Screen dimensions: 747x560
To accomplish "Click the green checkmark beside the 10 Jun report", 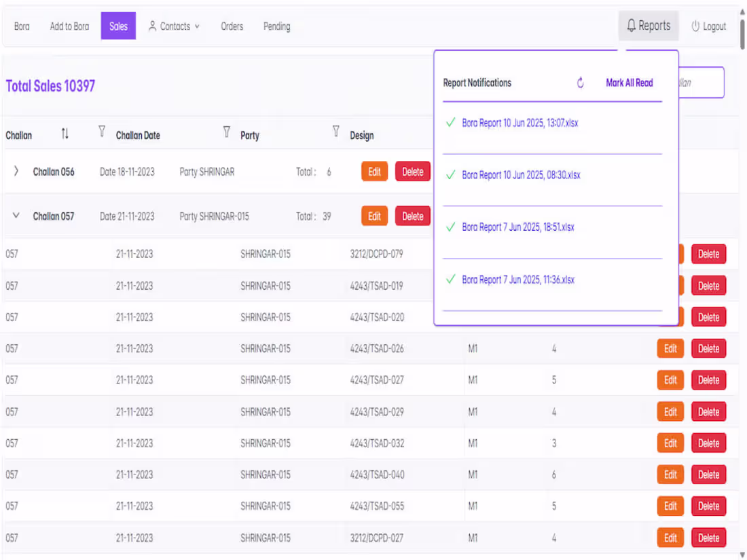I will (x=452, y=124).
